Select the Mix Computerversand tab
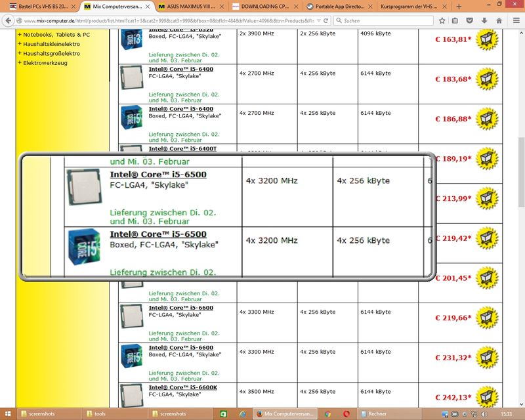 pos(117,7)
